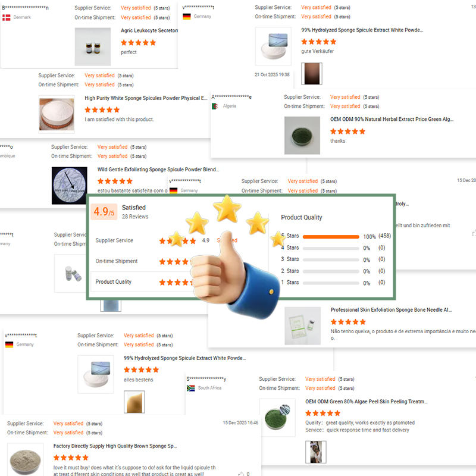The image size is (476, 476).
Task: Open Agric Leukocyte Secreton product link
Action: 149,30
